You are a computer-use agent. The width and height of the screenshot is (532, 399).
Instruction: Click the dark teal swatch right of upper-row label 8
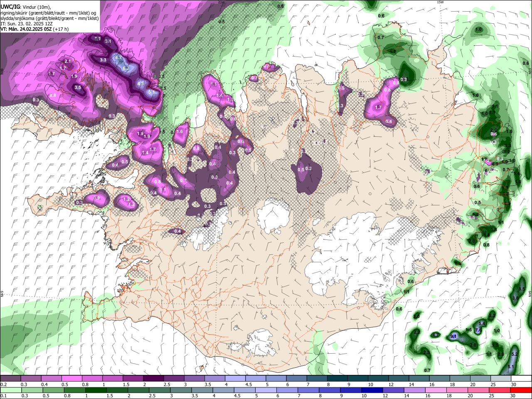[337, 379]
